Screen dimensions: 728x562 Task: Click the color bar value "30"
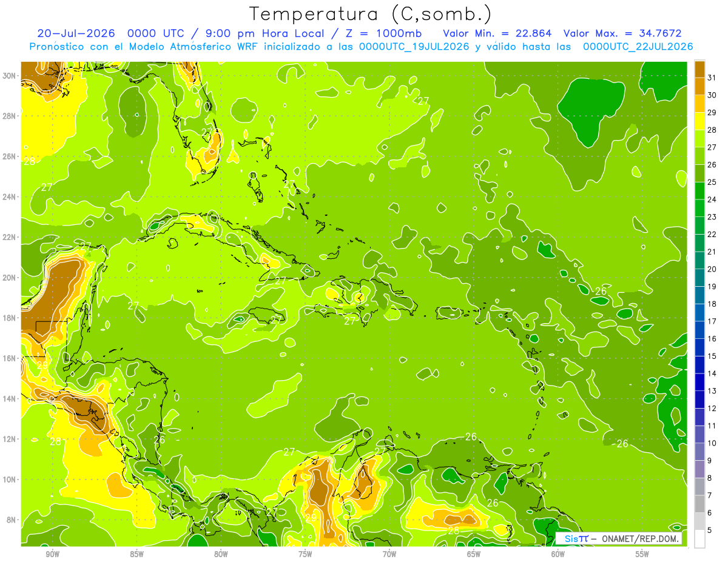712,95
